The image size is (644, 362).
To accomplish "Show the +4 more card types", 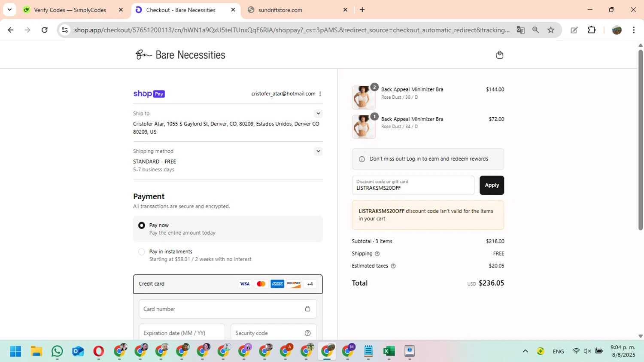I will coord(310,284).
